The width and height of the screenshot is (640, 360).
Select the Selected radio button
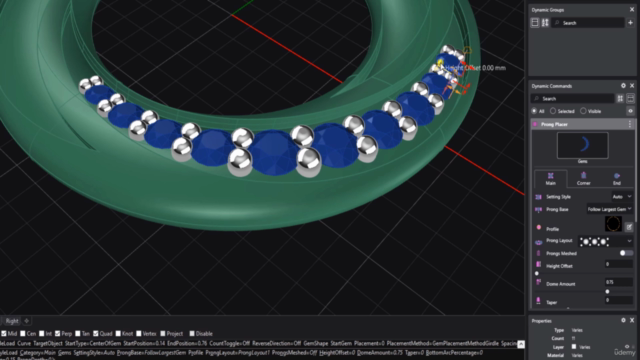coord(553,111)
